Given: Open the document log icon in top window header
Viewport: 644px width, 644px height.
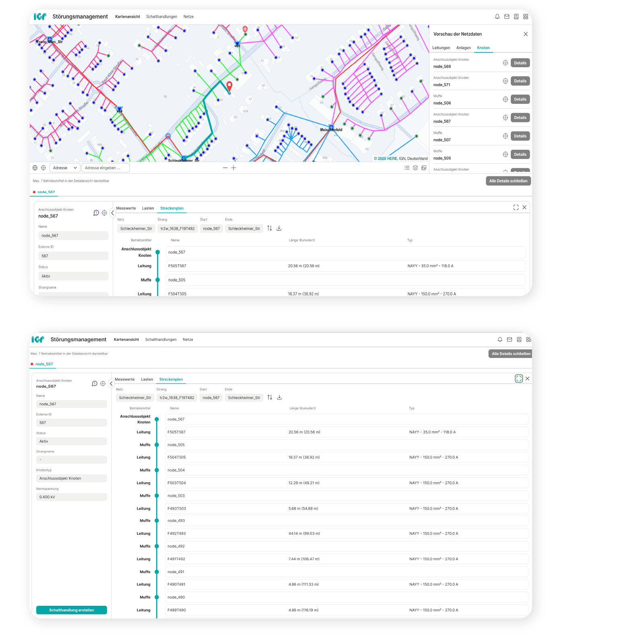Looking at the screenshot, I should click(516, 17).
